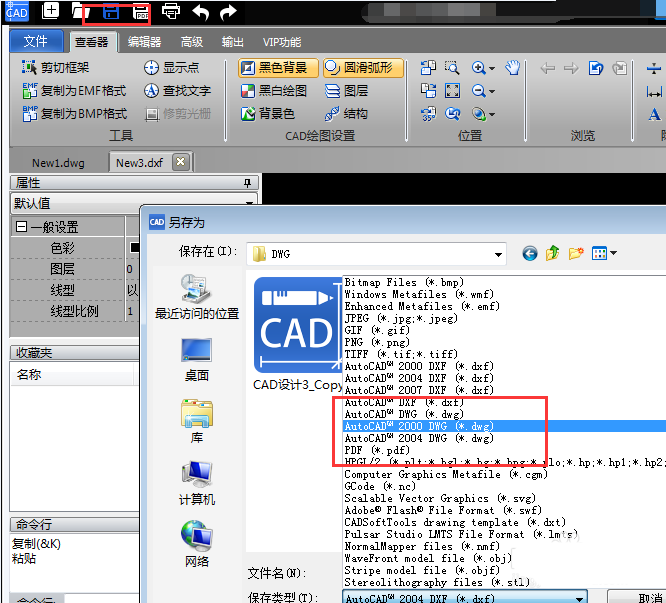Choose Scalable Vector Graphics (*.svg) format
666x603 pixels.
tap(505, 498)
